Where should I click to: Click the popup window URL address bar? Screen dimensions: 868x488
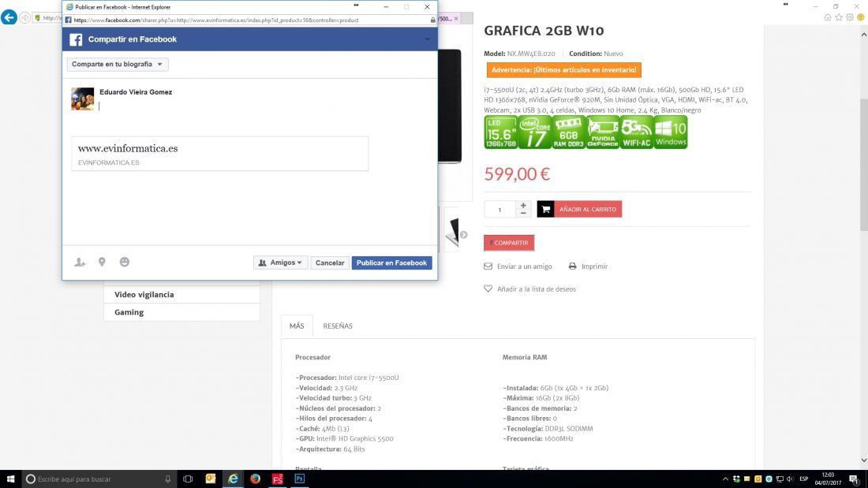coord(251,20)
